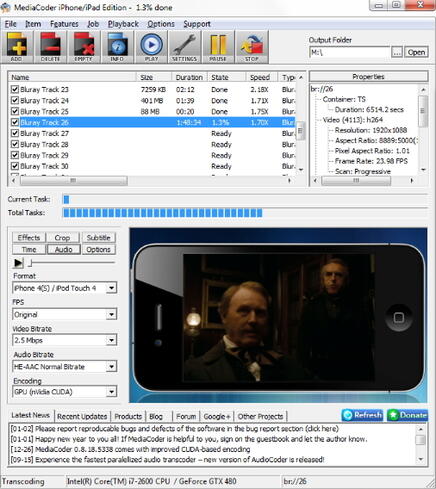Open the SETTINGS wrench icon
This screenshot has height=489, width=436.
tap(184, 47)
